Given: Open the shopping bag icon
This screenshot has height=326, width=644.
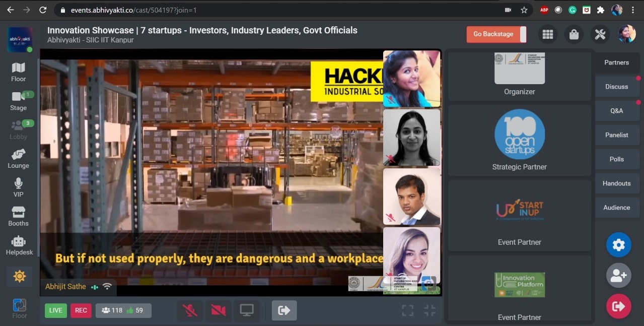Looking at the screenshot, I should pos(574,34).
